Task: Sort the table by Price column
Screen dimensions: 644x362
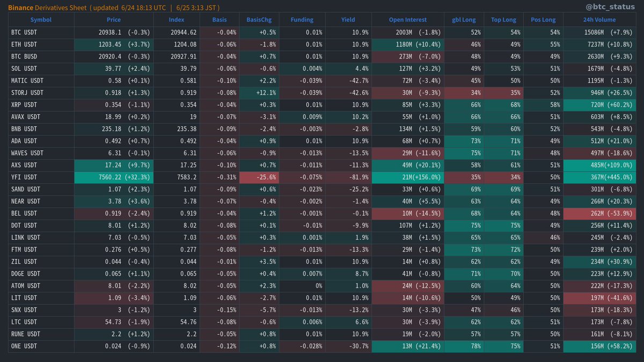Action: 114,20
